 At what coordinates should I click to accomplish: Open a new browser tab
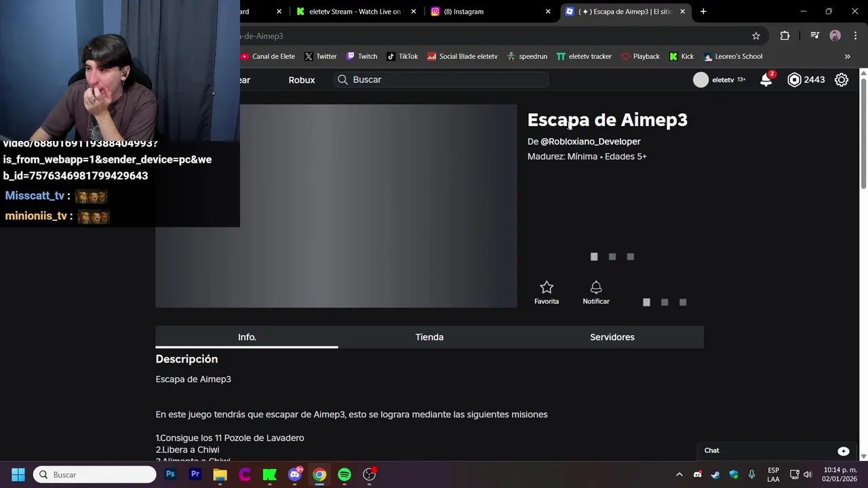pos(703,12)
